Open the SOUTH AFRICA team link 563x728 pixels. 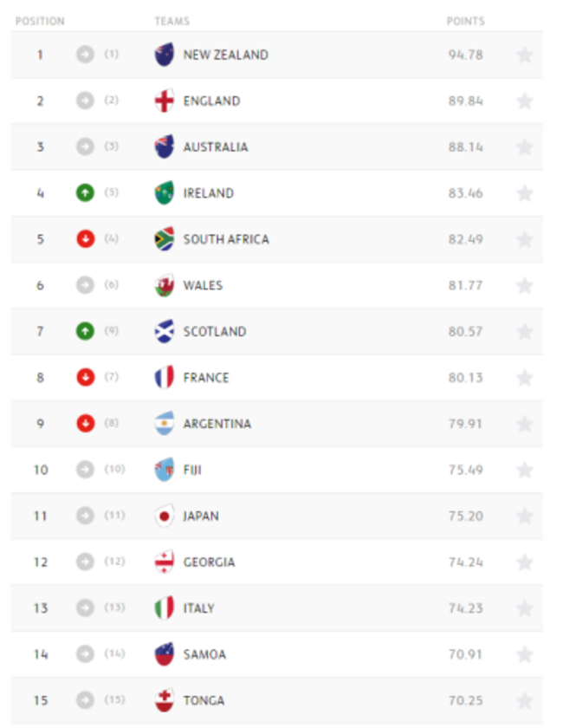[226, 239]
